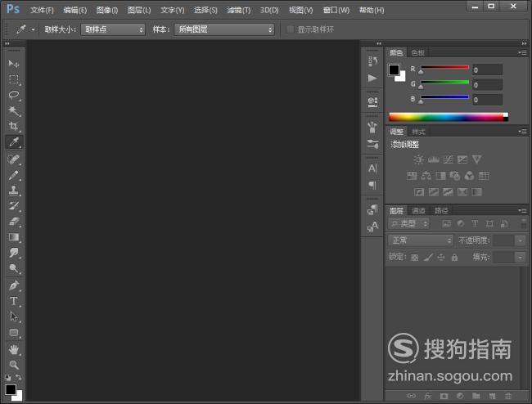The height and width of the screenshot is (404, 532).
Task: Select the Type tool
Action: 14,301
